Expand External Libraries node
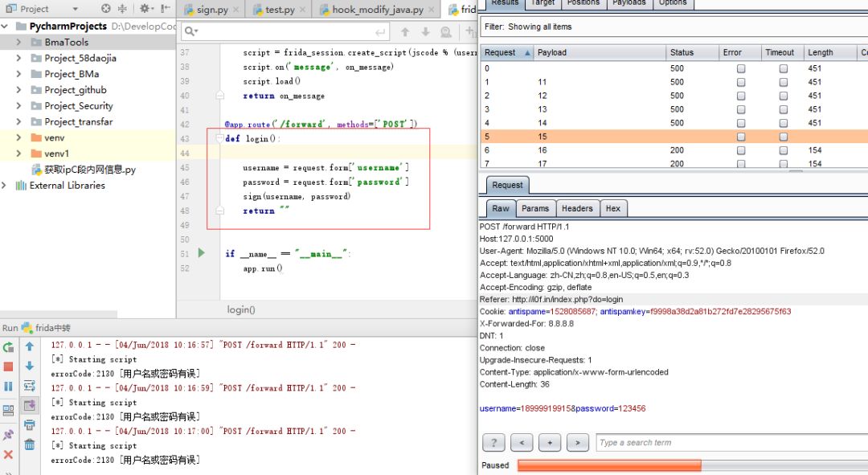 [x=5, y=186]
